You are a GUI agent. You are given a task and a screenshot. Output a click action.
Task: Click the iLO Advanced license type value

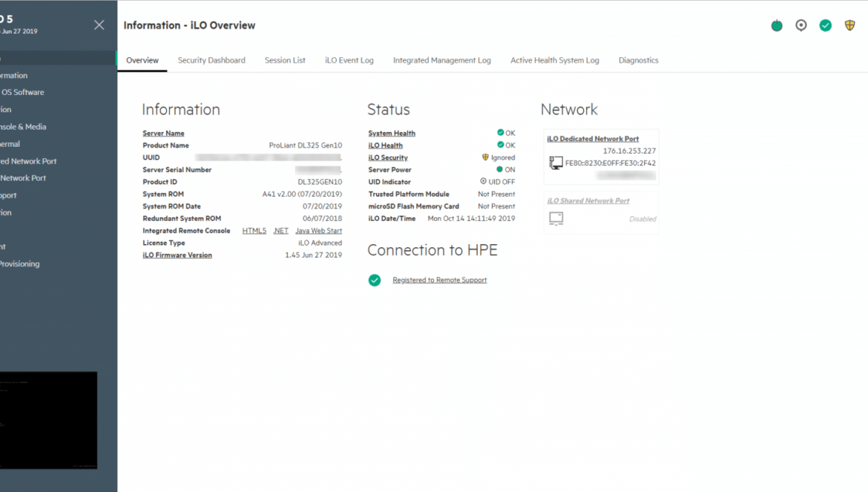tap(320, 243)
